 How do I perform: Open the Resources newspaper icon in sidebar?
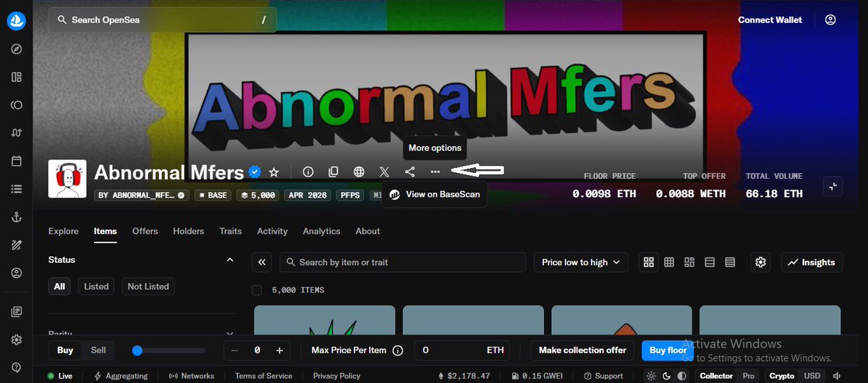(16, 312)
